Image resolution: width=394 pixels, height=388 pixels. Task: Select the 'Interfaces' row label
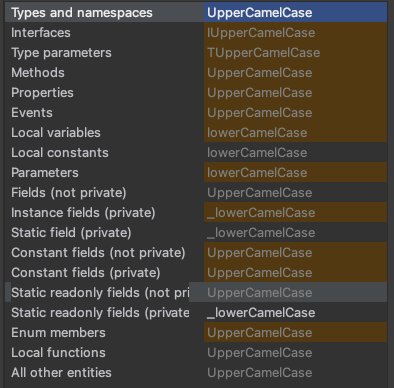[41, 33]
